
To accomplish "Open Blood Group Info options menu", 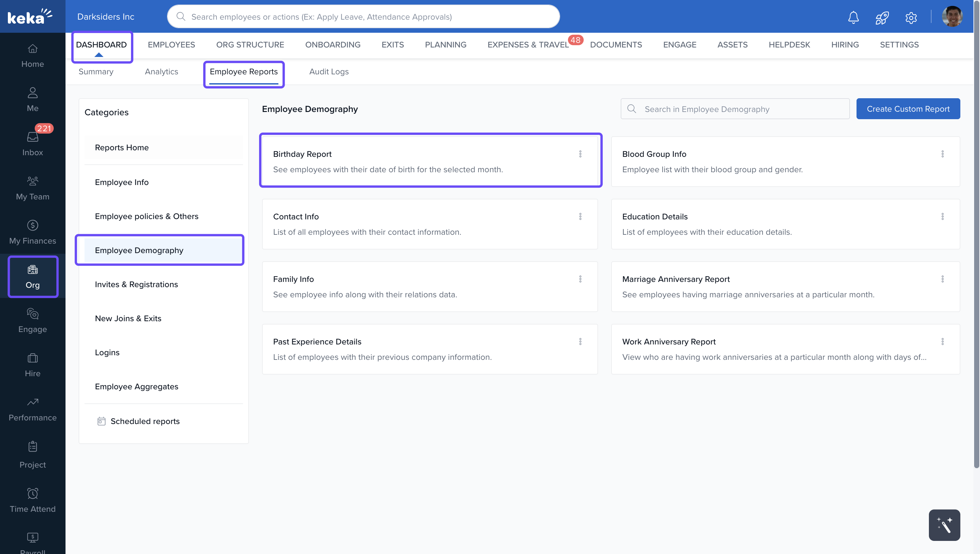I will (x=942, y=154).
